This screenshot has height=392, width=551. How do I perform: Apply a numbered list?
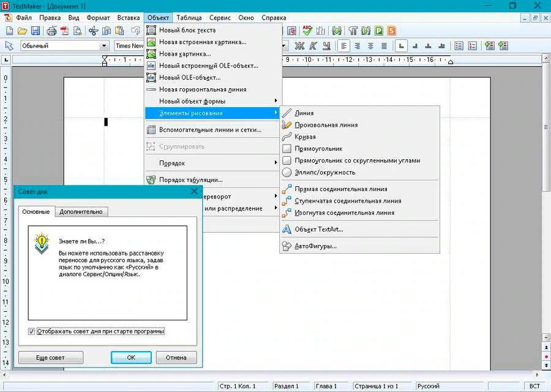click(x=472, y=46)
